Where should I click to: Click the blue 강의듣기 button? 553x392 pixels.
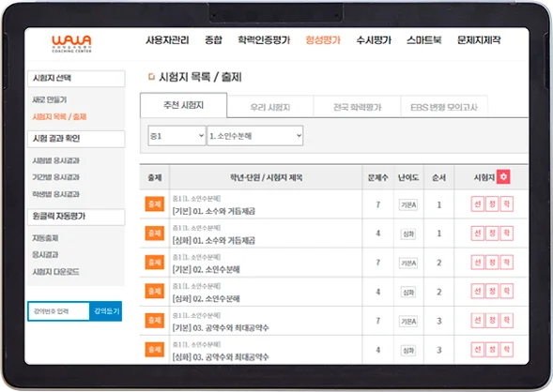(x=106, y=311)
